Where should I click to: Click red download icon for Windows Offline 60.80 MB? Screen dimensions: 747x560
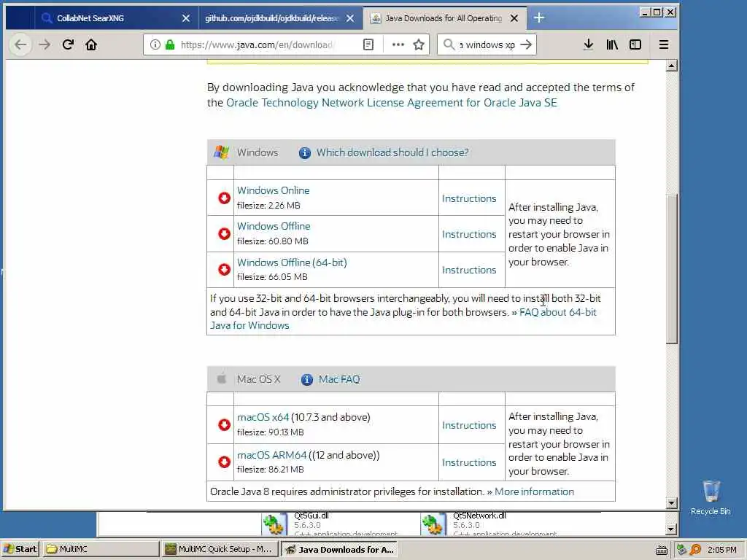225,234
